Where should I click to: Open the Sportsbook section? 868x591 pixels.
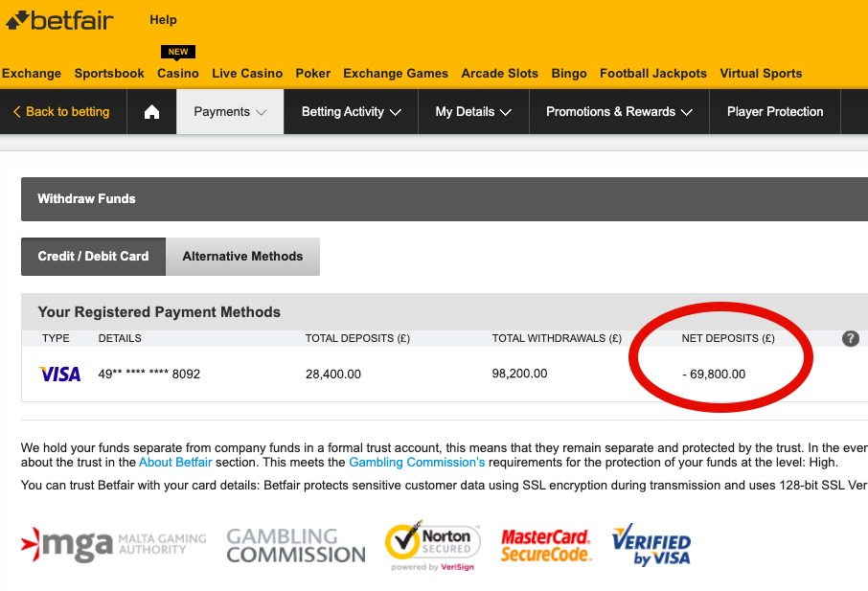click(x=109, y=74)
